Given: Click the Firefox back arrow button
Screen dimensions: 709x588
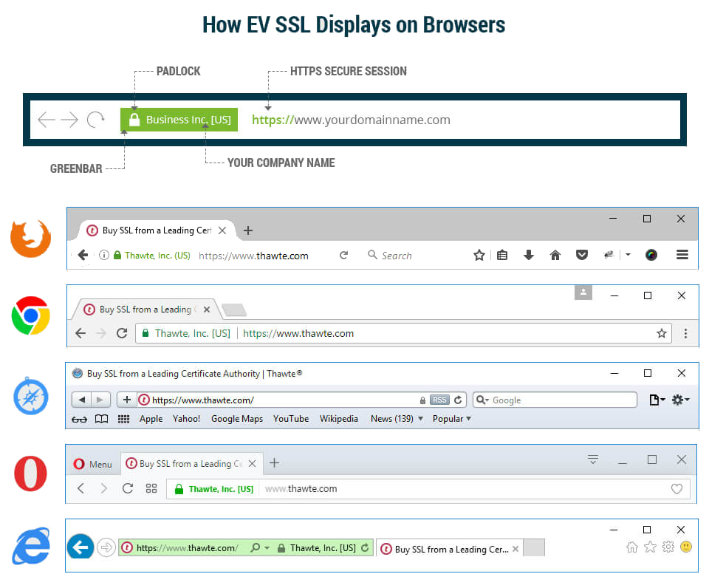Looking at the screenshot, I should (83, 255).
